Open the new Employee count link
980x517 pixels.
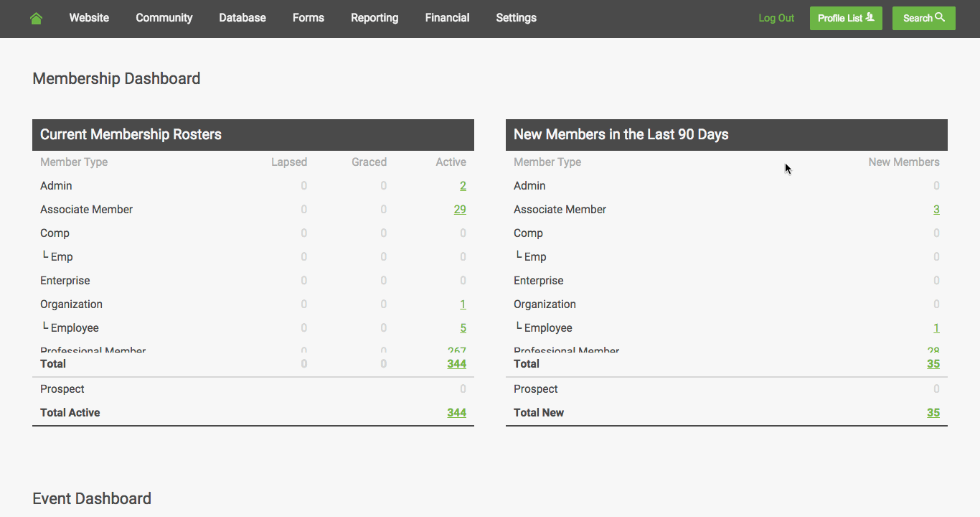tap(936, 328)
